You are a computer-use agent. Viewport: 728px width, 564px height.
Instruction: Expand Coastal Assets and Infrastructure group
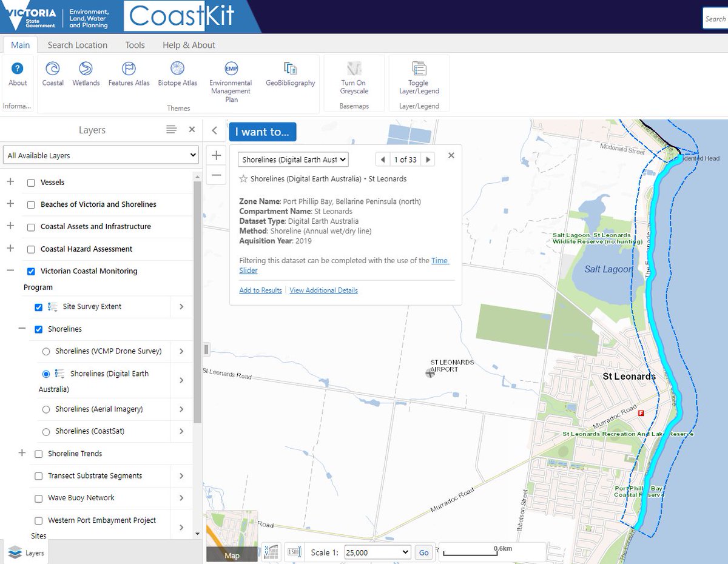(10, 226)
